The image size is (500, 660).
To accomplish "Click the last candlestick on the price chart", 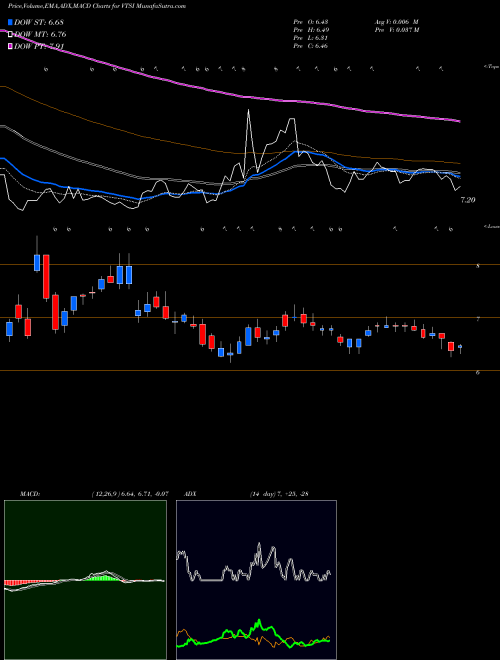I will pyautogui.click(x=460, y=347).
